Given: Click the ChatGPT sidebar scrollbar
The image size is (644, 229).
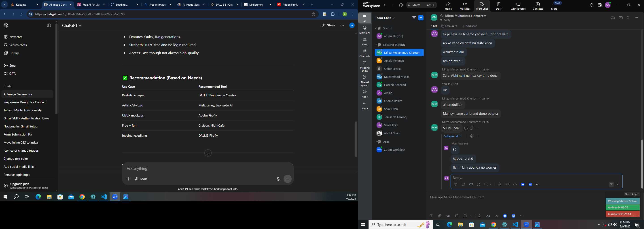Looking at the screenshot, I should pyautogui.click(x=57, y=69).
